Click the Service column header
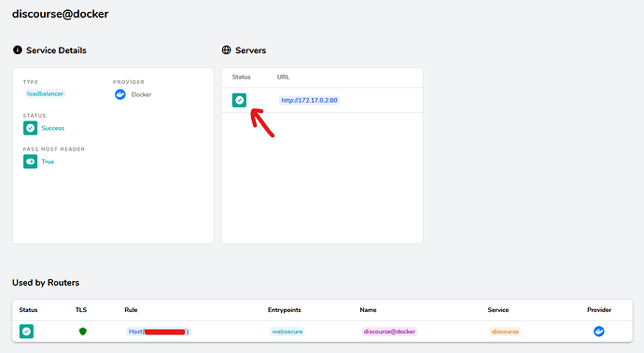 click(498, 310)
